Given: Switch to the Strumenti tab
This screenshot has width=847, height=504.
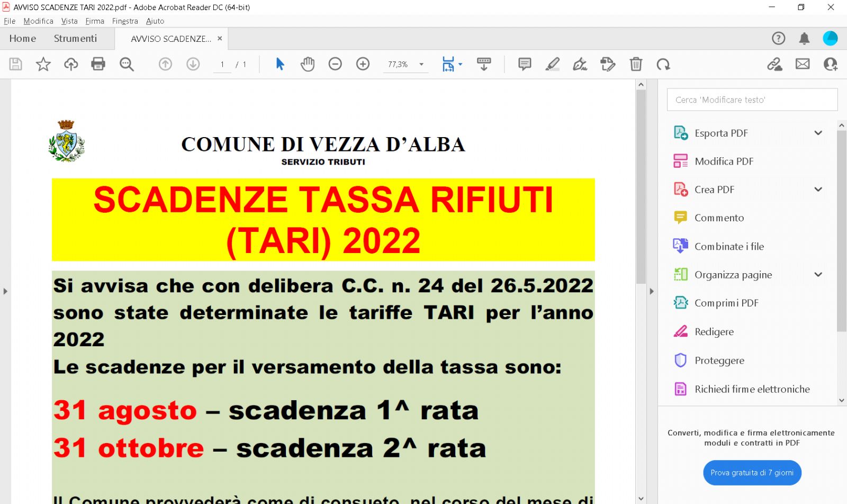Looking at the screenshot, I should pos(75,38).
